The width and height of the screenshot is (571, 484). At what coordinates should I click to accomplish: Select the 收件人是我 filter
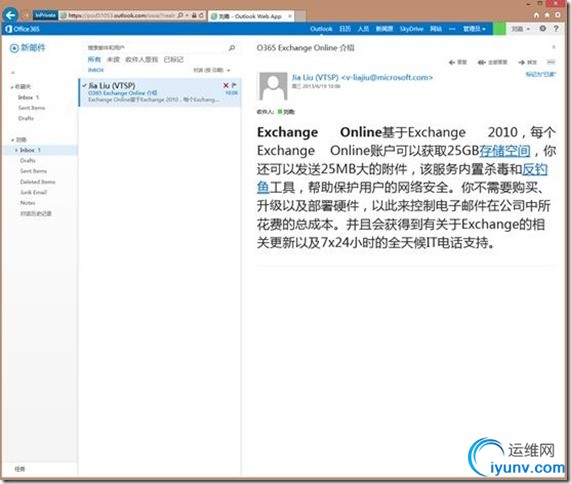141,59
